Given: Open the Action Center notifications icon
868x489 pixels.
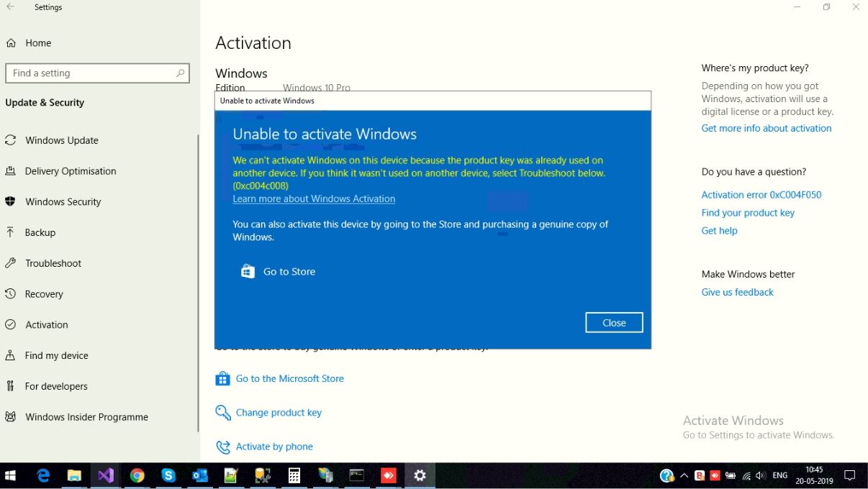Looking at the screenshot, I should click(849, 476).
